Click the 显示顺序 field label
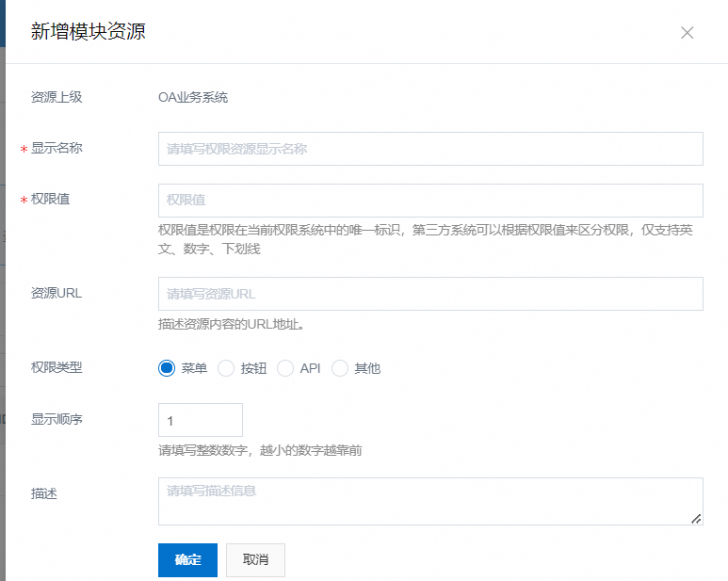728x581 pixels. click(57, 419)
